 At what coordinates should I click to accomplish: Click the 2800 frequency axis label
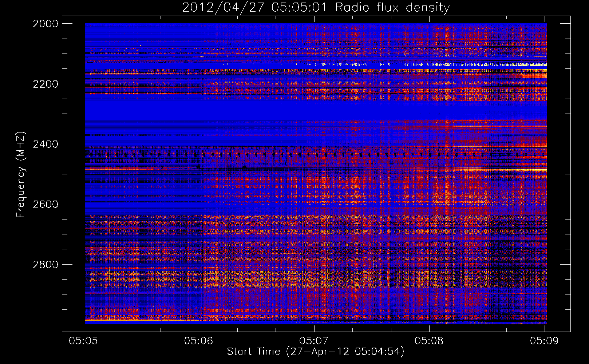(x=46, y=265)
